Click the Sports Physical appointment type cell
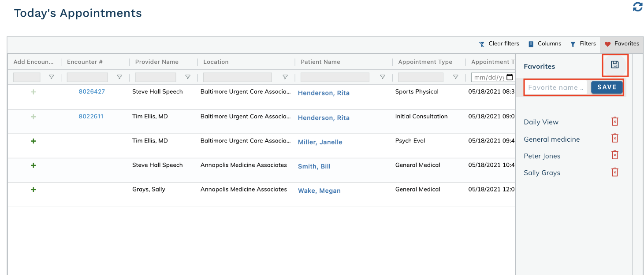 coord(417,92)
